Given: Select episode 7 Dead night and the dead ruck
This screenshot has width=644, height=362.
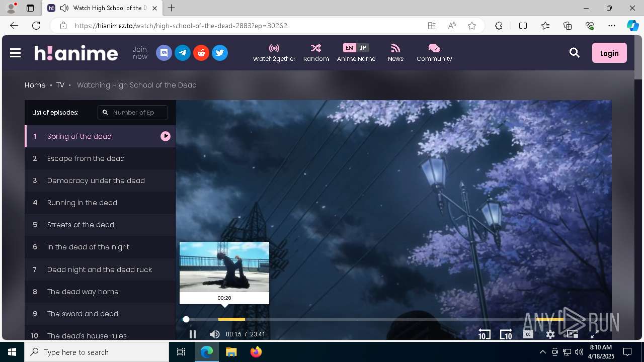Looking at the screenshot, I should click(x=100, y=269).
